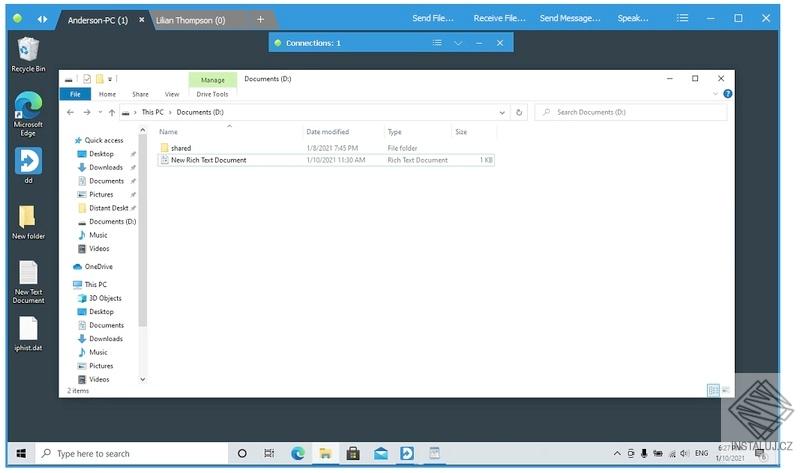Customize Quick Access Toolbar dropdown arrow
Viewport: 812px width, 473px height.
click(x=110, y=79)
